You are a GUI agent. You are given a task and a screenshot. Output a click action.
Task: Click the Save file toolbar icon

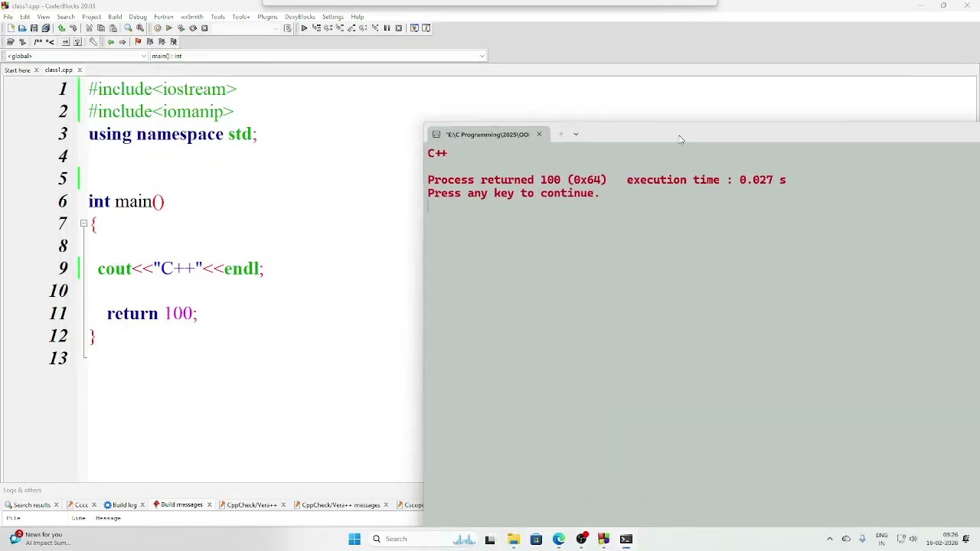(34, 28)
